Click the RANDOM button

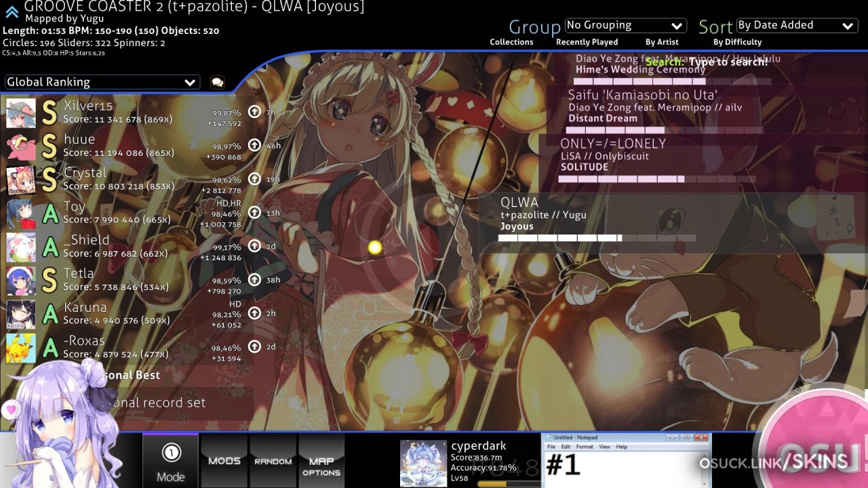coord(273,462)
